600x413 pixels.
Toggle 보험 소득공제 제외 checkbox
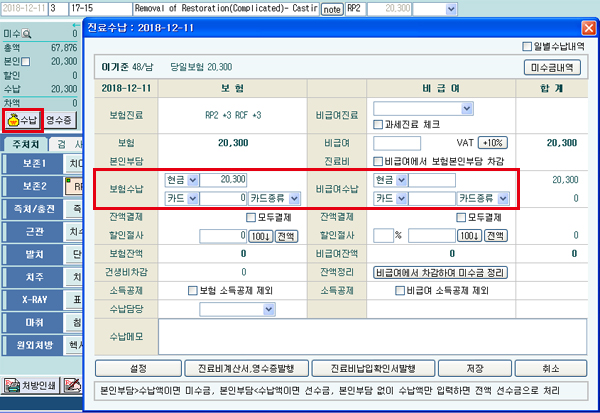(192, 291)
